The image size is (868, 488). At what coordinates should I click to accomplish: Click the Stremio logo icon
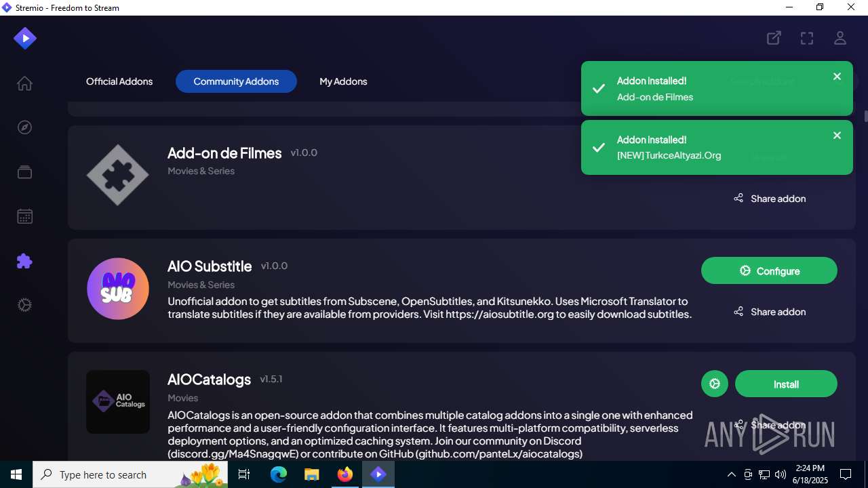25,38
